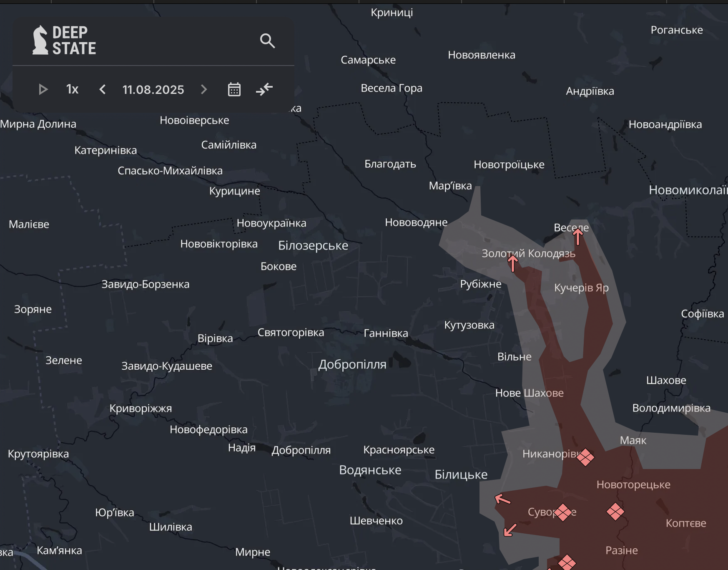Select the Новотроїцьке village label
This screenshot has width=728, height=570.
coord(509,164)
